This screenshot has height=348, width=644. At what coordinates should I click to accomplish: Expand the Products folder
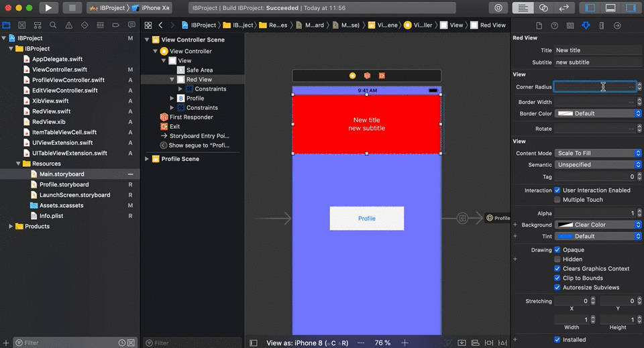(11, 226)
